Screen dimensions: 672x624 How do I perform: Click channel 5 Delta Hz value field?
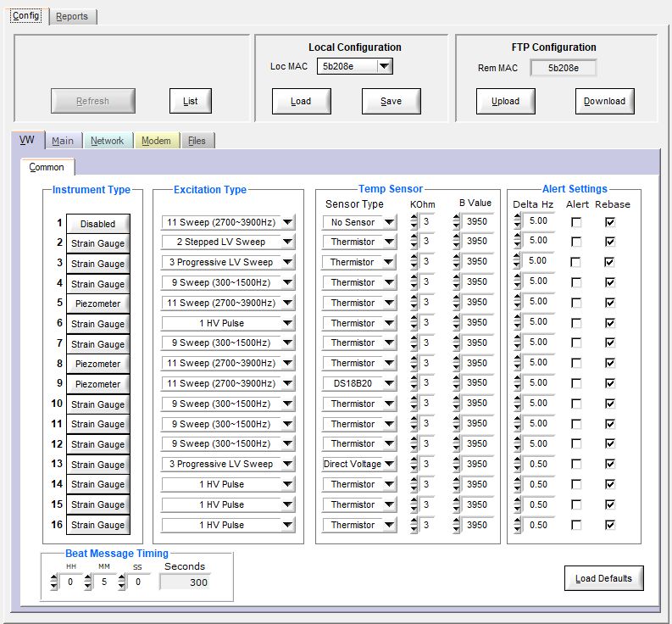(x=538, y=302)
